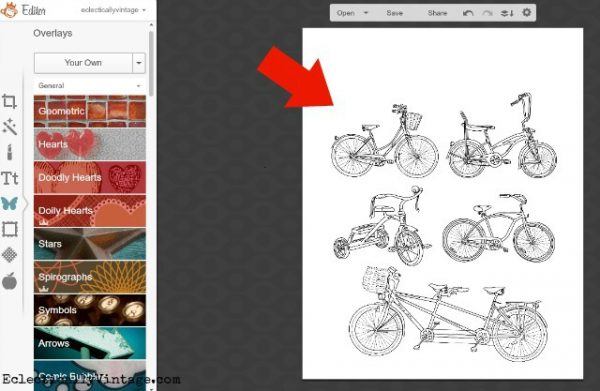Open the Spirographs overlay category
The height and width of the screenshot is (391, 600).
coord(90,277)
